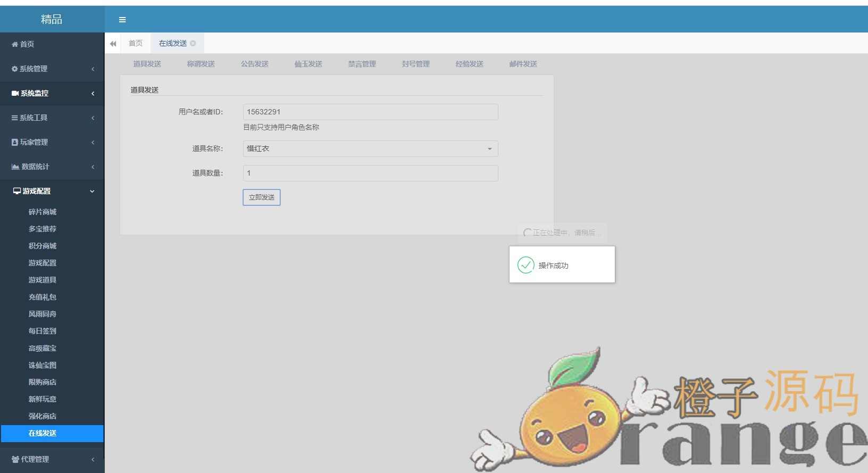The width and height of the screenshot is (868, 473).
Task: Collapse the 游戏配置 submenu chevron
Action: coord(92,192)
